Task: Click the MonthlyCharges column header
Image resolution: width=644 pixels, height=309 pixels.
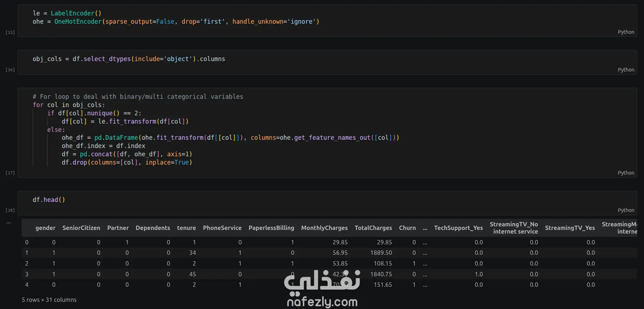Action: pyautogui.click(x=324, y=228)
